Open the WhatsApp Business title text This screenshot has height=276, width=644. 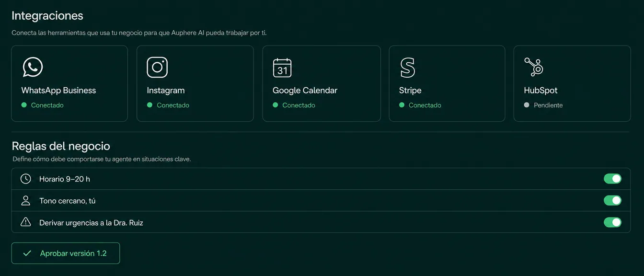pos(58,90)
